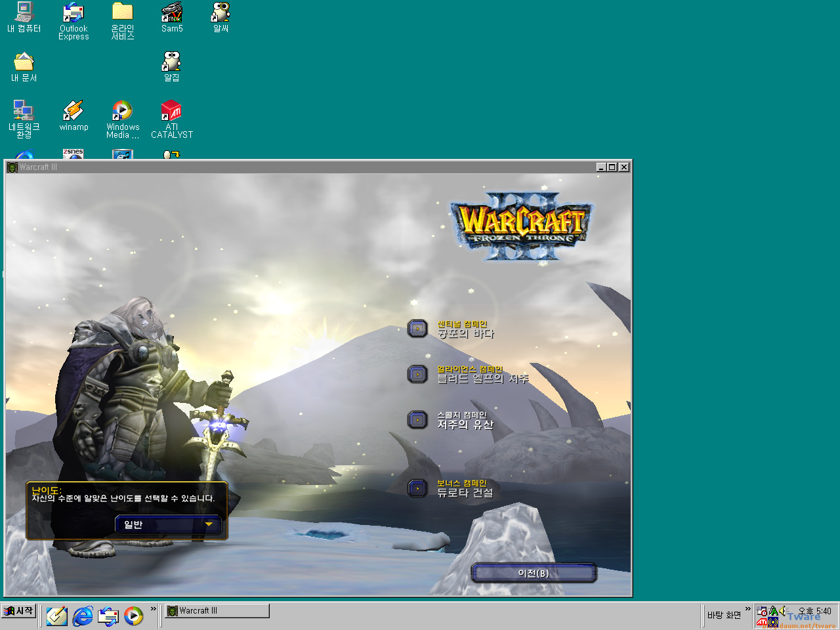Open the task scheduler tray icon
This screenshot has height=630, width=840.
[762, 611]
